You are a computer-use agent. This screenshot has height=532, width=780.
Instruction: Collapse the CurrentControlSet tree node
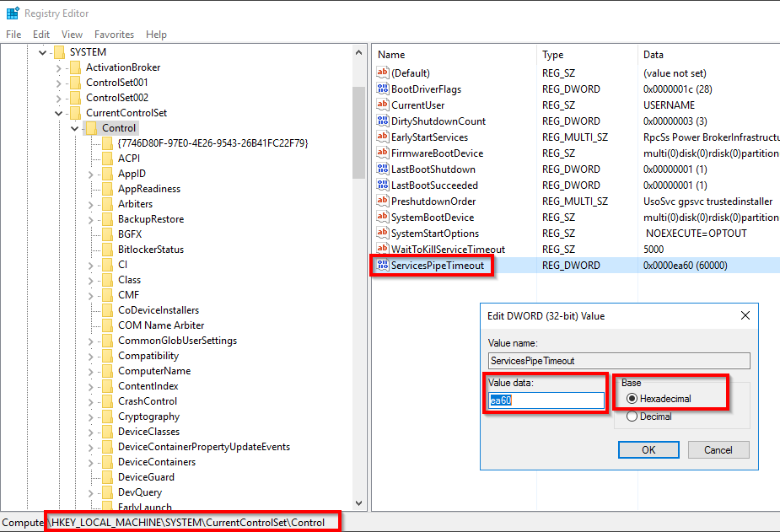pyautogui.click(x=59, y=113)
